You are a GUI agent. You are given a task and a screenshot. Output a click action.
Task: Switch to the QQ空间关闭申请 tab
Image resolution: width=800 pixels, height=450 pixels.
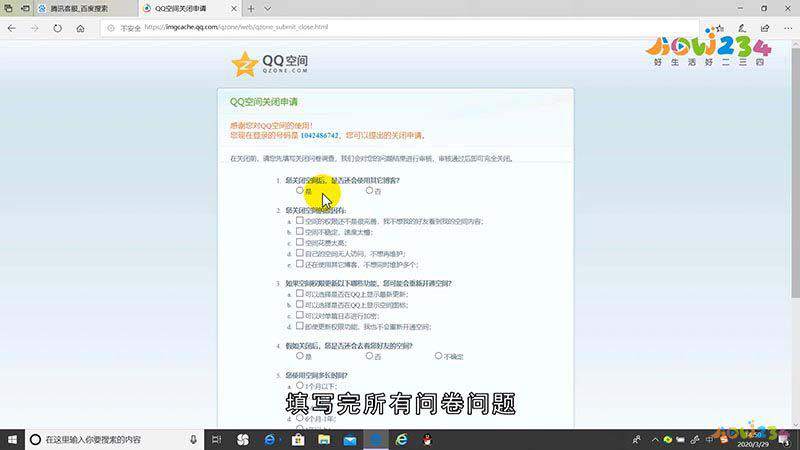click(x=190, y=9)
